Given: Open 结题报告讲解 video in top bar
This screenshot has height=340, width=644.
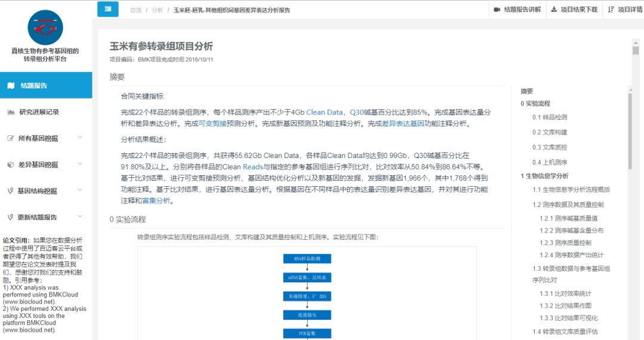Looking at the screenshot, I should pyautogui.click(x=518, y=10).
